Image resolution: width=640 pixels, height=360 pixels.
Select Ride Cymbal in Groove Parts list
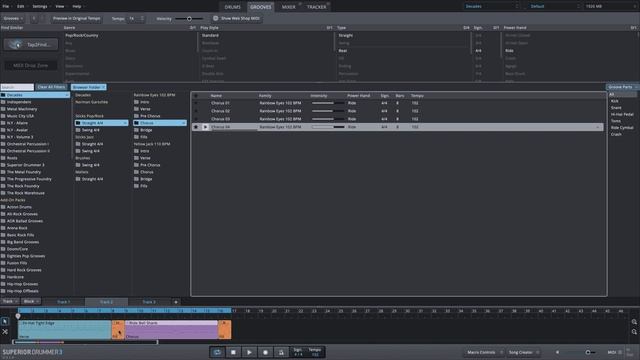point(622,128)
